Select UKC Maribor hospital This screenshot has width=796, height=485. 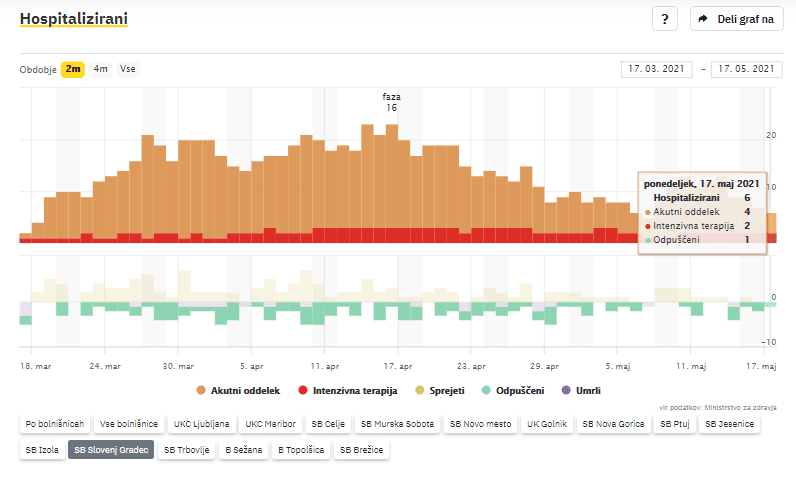(x=271, y=424)
